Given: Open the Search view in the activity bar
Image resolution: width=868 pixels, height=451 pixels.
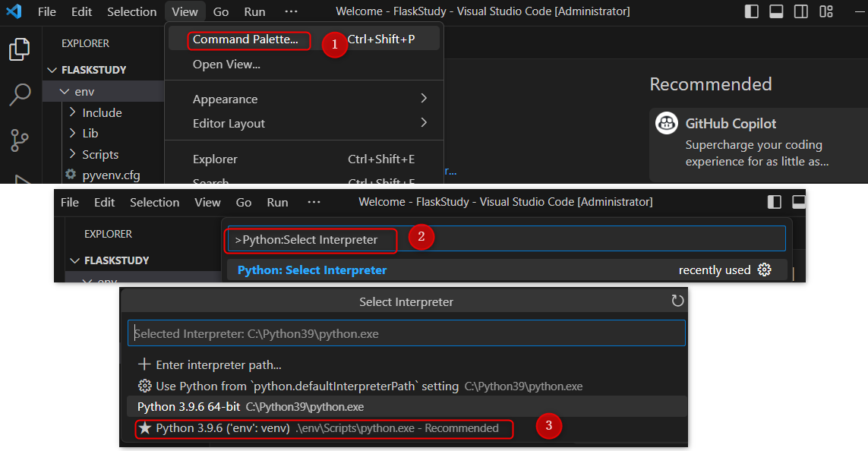Looking at the screenshot, I should point(20,95).
